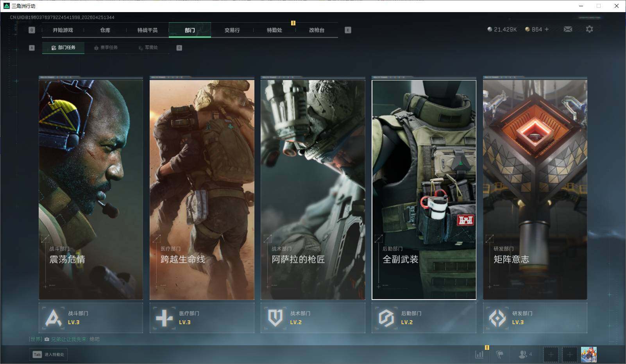Screen dimensions: 626x364
Task: Click the player avatar in bottom bar
Action: click(x=588, y=355)
